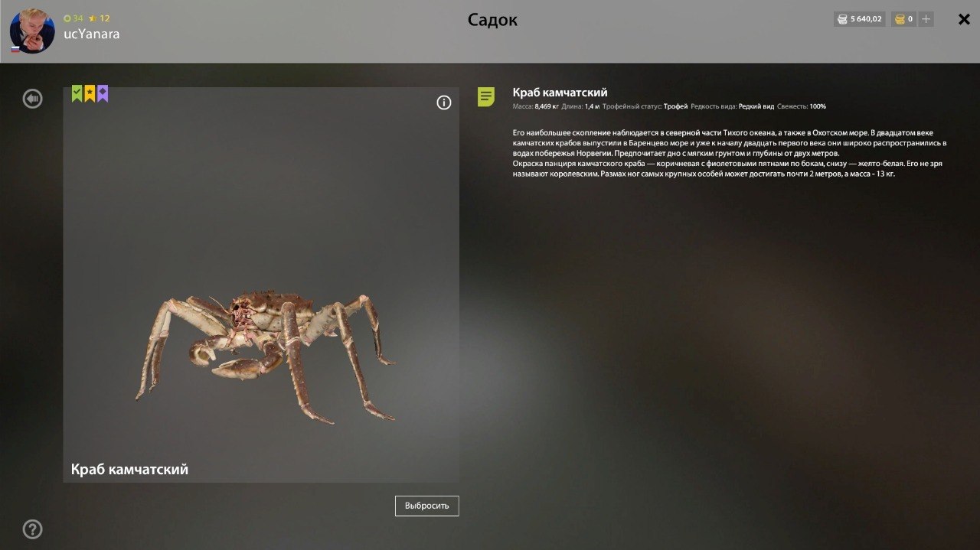The image size is (980, 550).
Task: Click the help question mark icon
Action: pyautogui.click(x=31, y=529)
